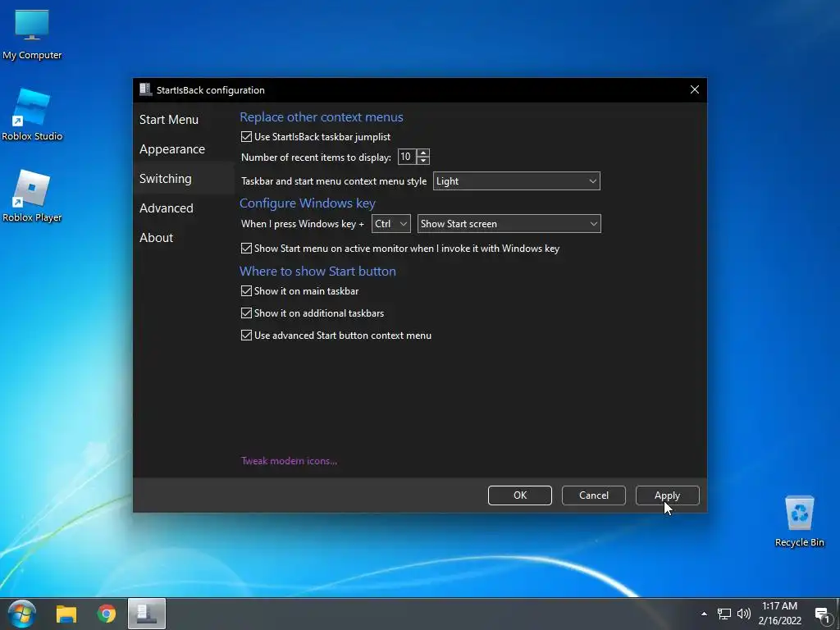The width and height of the screenshot is (840, 630).
Task: Click the recent items number field
Action: [x=407, y=157]
